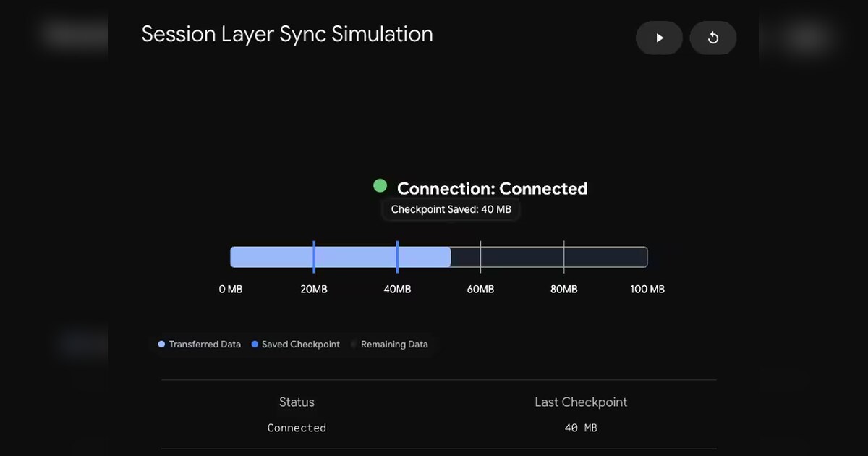The height and width of the screenshot is (456, 868).
Task: Click the "Checkpoint Saved: 40 MB" tooltip
Action: [451, 209]
